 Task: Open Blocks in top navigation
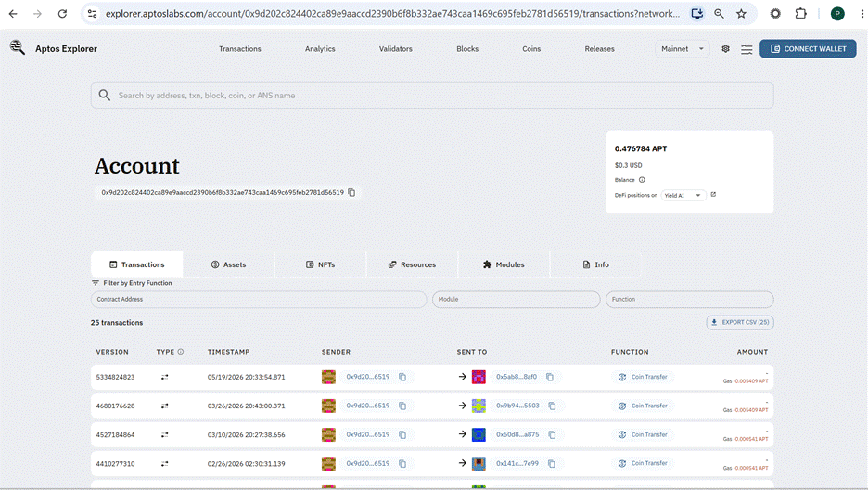pyautogui.click(x=467, y=49)
